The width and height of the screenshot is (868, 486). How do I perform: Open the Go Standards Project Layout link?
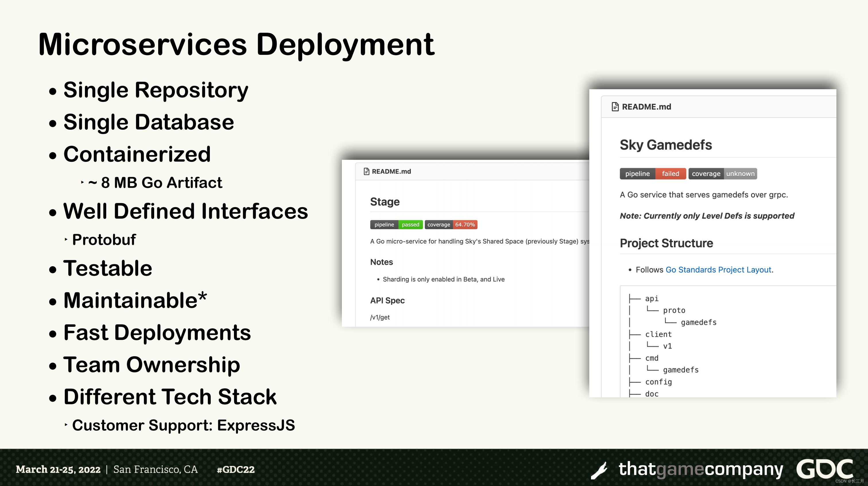[x=718, y=270]
